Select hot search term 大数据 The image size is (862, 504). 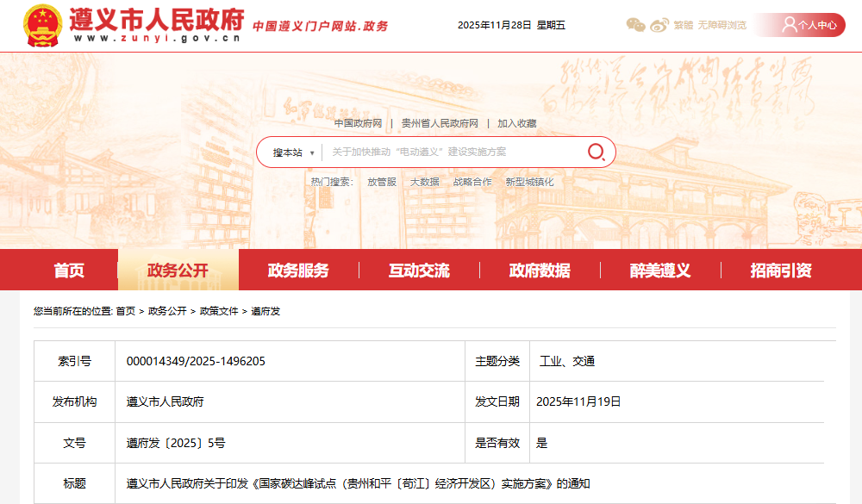tap(424, 182)
